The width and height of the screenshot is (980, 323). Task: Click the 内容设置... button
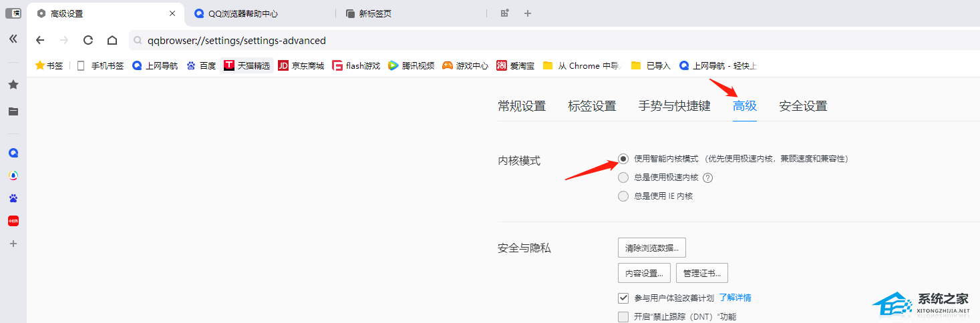pos(644,273)
